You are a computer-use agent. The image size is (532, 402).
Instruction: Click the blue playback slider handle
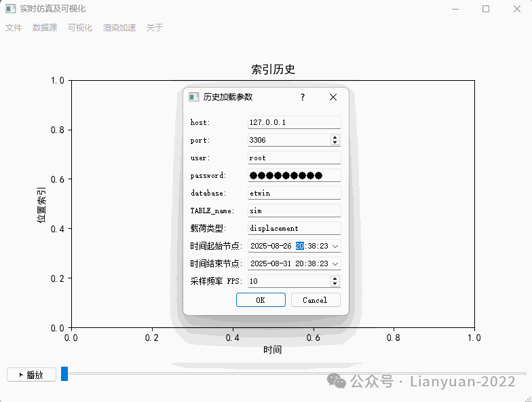tap(64, 373)
